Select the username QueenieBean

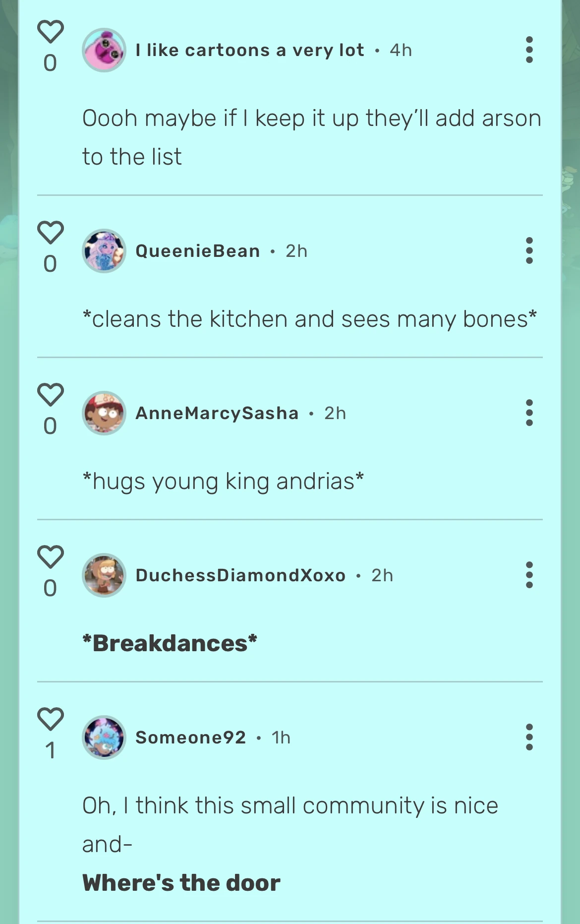pyautogui.click(x=198, y=250)
